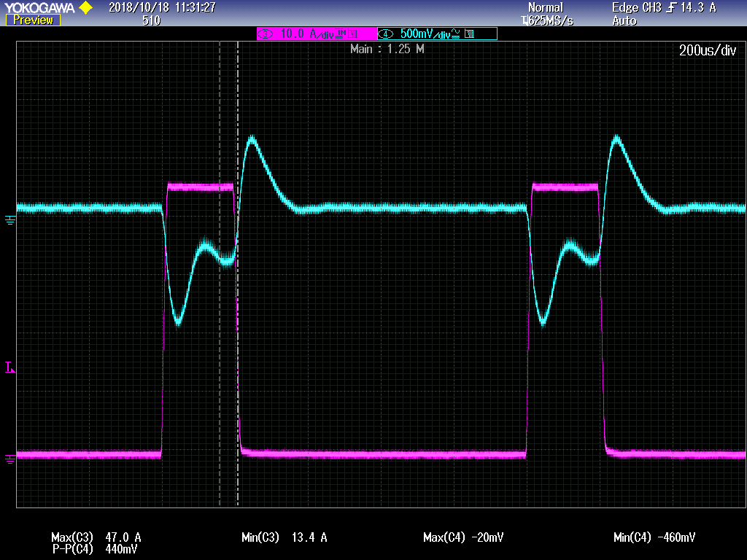Image resolution: width=747 pixels, height=560 pixels.
Task: Click the acquisition count 510
Action: (152, 20)
